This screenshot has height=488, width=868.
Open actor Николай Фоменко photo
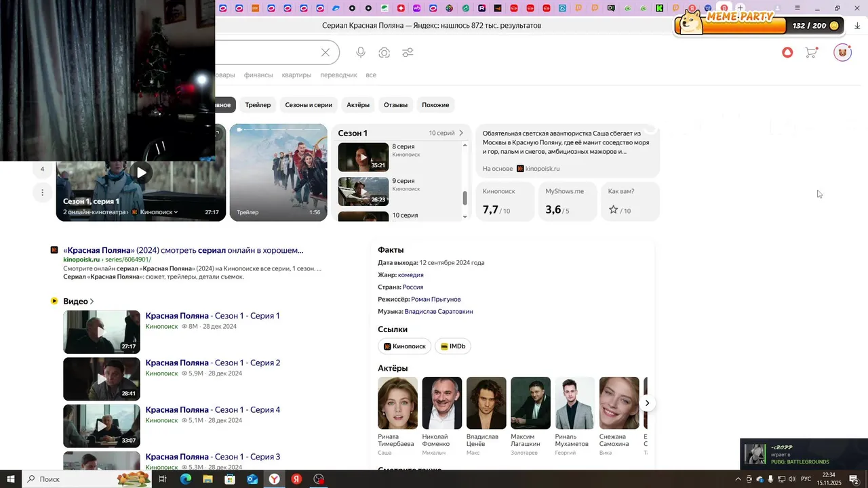(442, 403)
